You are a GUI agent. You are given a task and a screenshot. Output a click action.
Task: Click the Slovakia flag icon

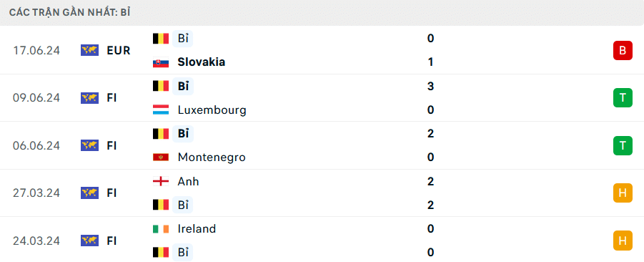(x=161, y=62)
